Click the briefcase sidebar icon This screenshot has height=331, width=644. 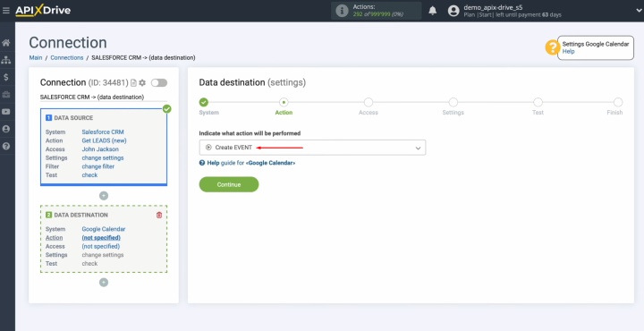tap(5, 95)
